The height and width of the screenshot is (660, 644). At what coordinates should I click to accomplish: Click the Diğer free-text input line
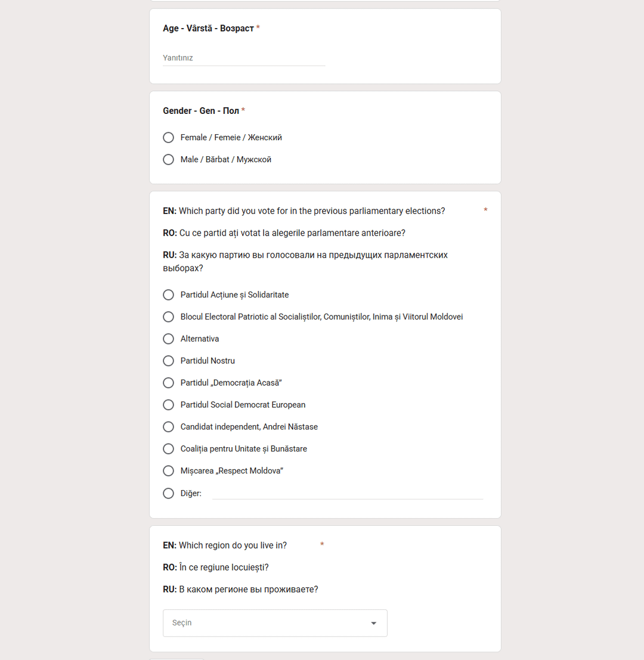pyautogui.click(x=347, y=493)
